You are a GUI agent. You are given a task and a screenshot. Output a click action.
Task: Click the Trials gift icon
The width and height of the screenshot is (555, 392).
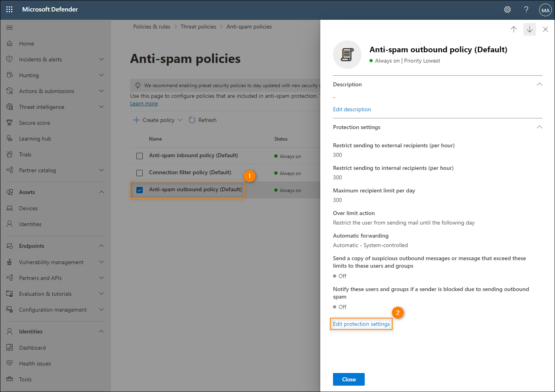pyautogui.click(x=10, y=154)
